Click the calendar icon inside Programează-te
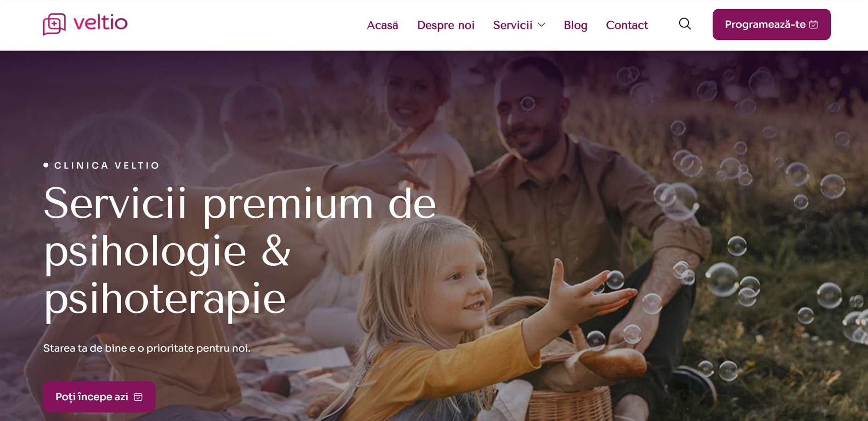Viewport: 868px width, 421px height. coord(813,24)
